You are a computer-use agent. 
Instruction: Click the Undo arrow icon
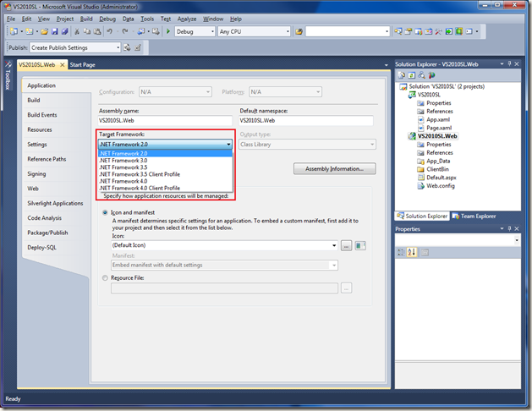tap(109, 31)
